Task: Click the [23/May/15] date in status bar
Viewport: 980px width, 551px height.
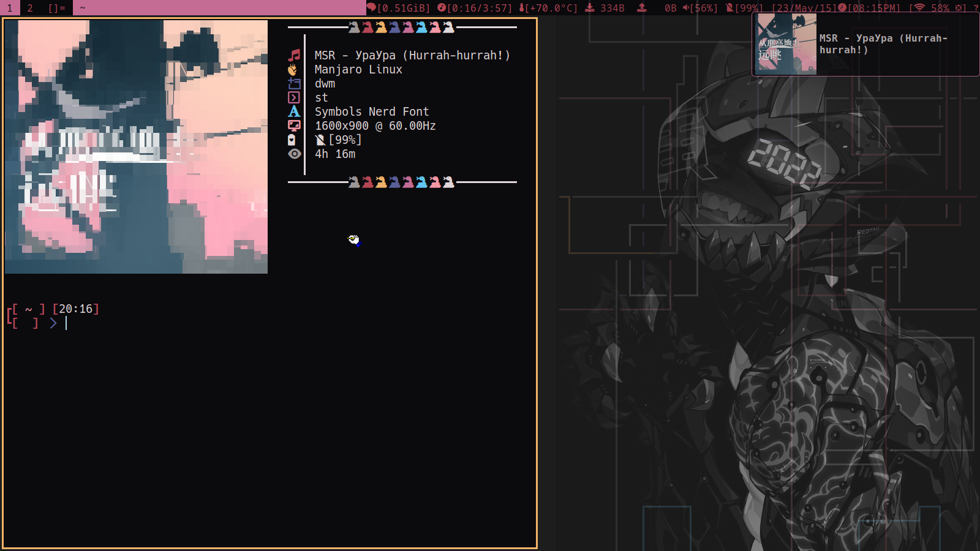Action: point(804,8)
